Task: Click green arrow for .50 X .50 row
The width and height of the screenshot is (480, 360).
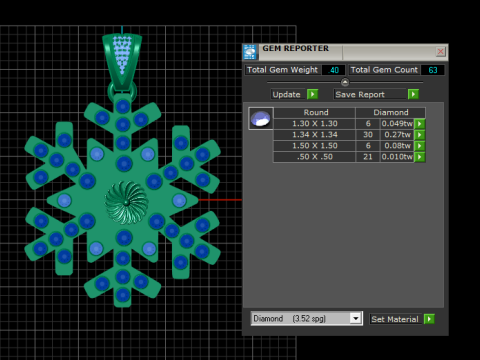Action: [420, 157]
